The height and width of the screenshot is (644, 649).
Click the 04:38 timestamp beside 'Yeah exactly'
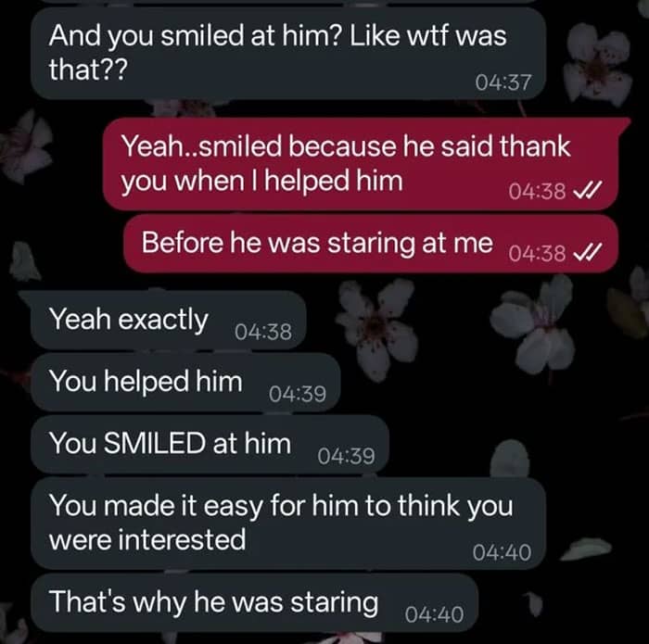pyautogui.click(x=263, y=332)
